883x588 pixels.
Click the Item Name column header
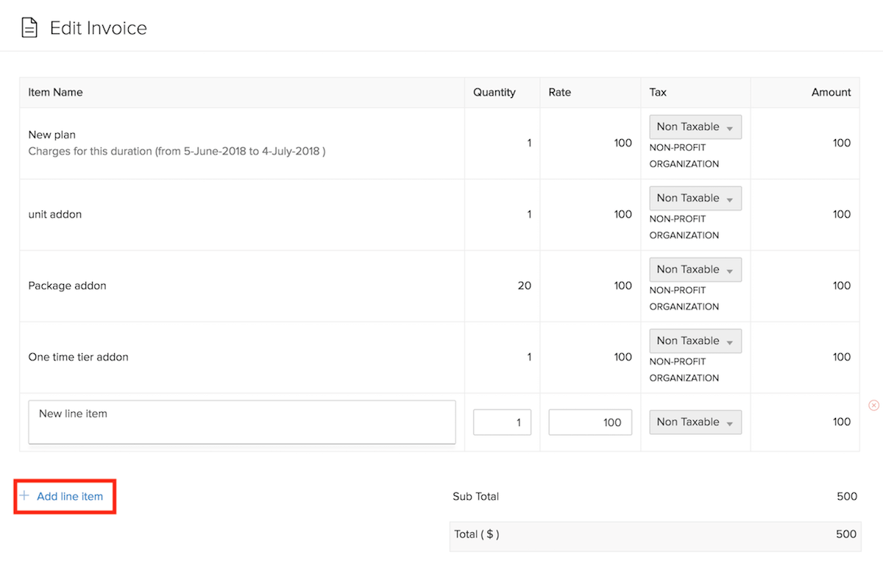[x=55, y=93]
